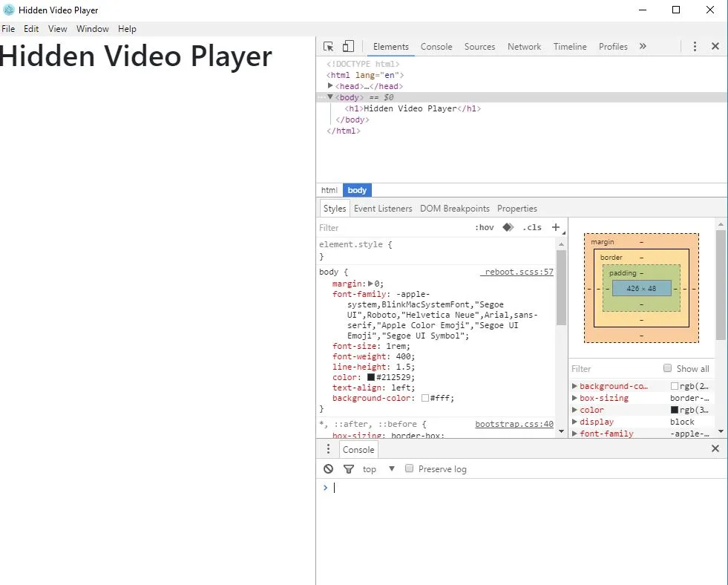Open the Event Listeners sub-tab
Image resolution: width=728 pixels, height=585 pixels.
[x=383, y=209]
